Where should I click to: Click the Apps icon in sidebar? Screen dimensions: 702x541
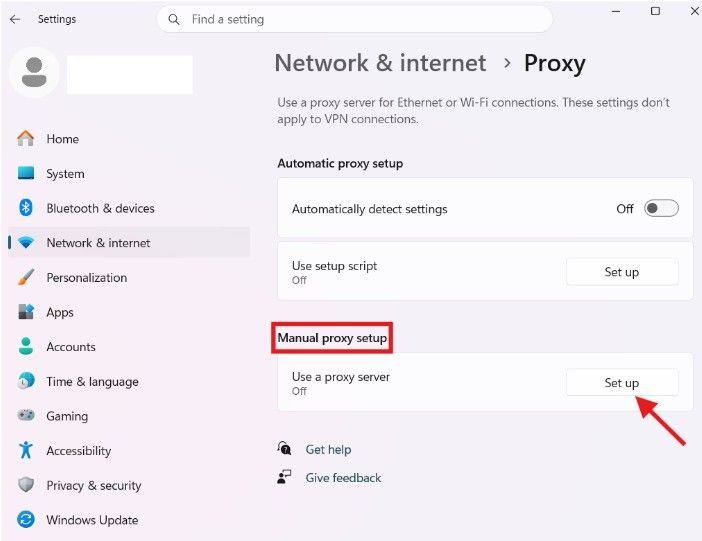coord(26,312)
